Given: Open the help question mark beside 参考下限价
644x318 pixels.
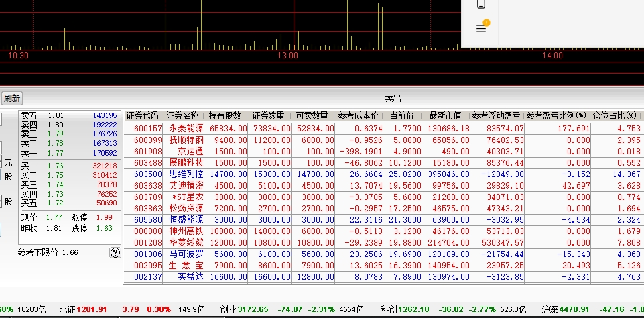Looking at the screenshot, I should 115,253.
